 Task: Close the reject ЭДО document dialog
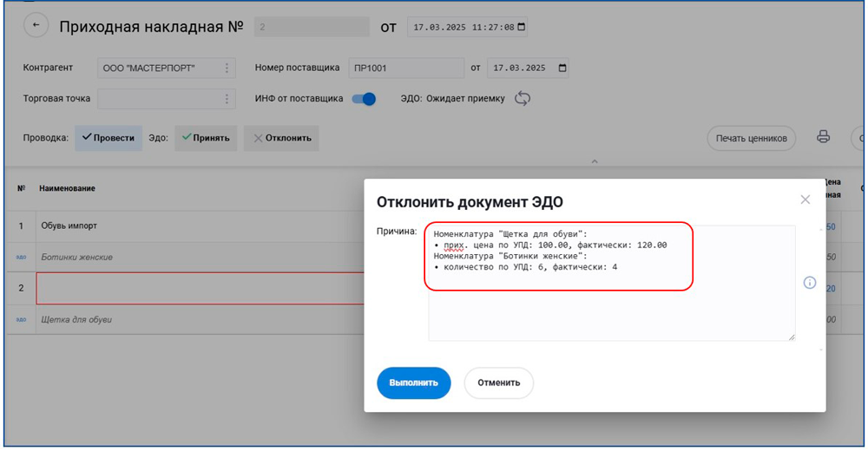point(805,199)
